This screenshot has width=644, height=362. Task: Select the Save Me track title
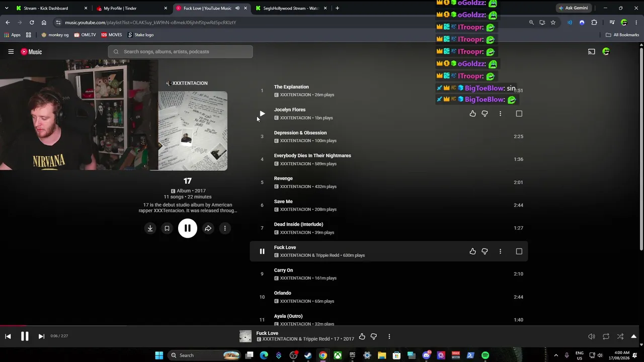(x=283, y=202)
